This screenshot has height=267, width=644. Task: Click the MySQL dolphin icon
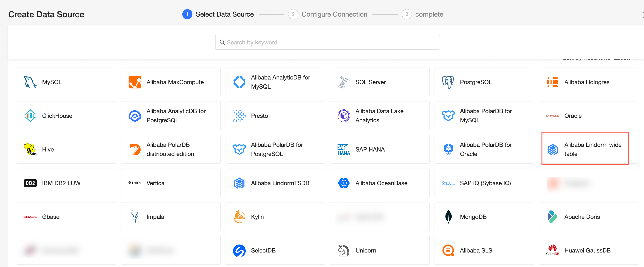coord(30,82)
